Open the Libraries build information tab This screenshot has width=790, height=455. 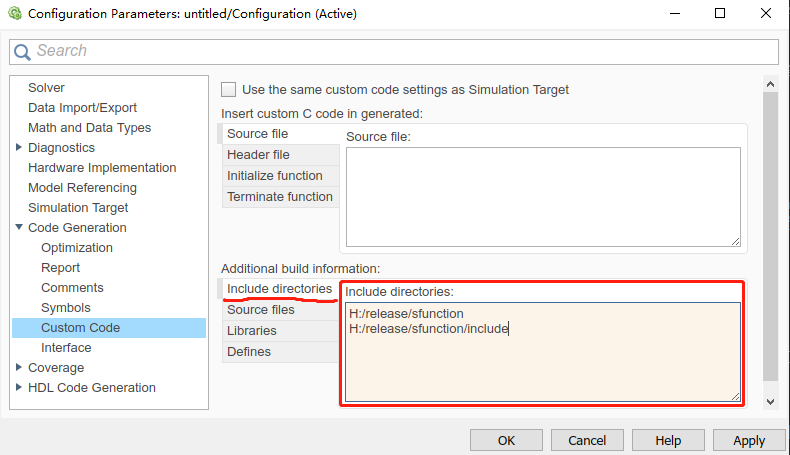251,331
